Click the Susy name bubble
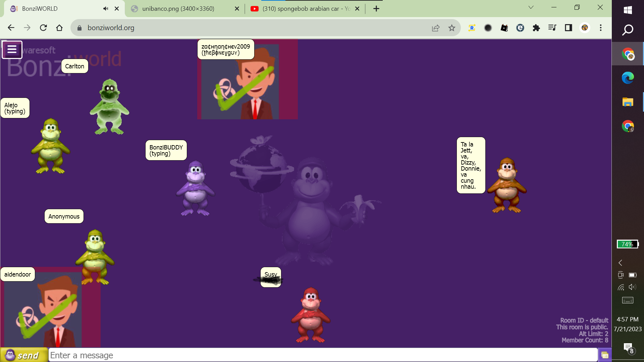The height and width of the screenshot is (362, 644). point(271,277)
